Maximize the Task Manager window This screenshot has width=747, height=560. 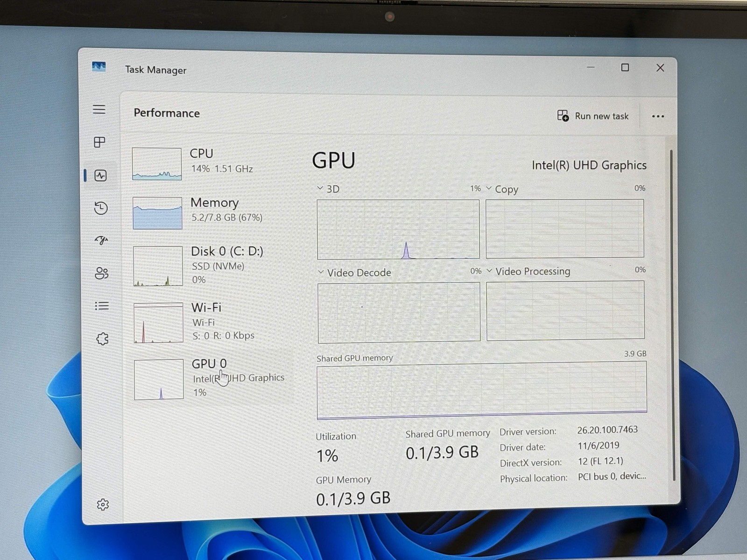click(625, 68)
